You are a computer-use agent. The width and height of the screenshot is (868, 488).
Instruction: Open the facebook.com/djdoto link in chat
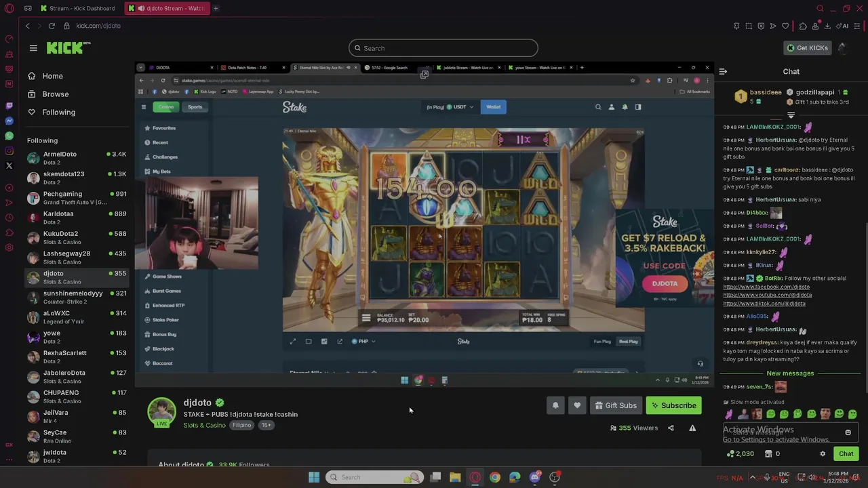point(766,287)
